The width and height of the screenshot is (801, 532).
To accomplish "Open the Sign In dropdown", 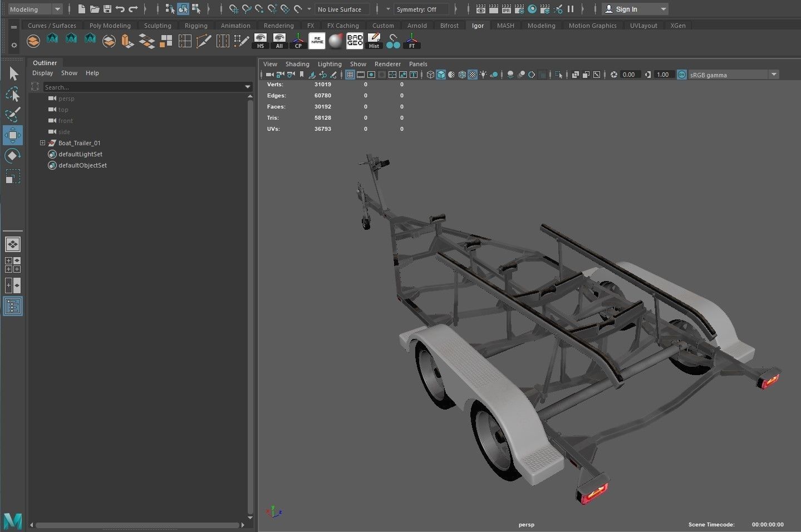I will point(635,9).
